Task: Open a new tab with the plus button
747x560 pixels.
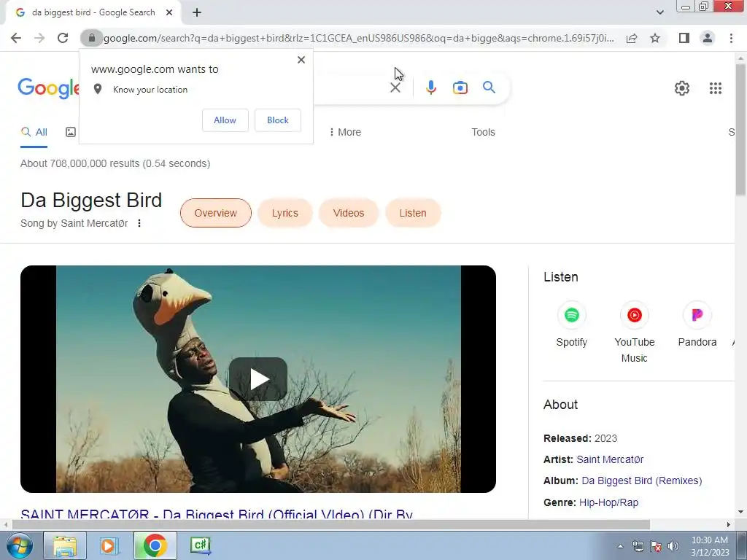Action: (197, 12)
